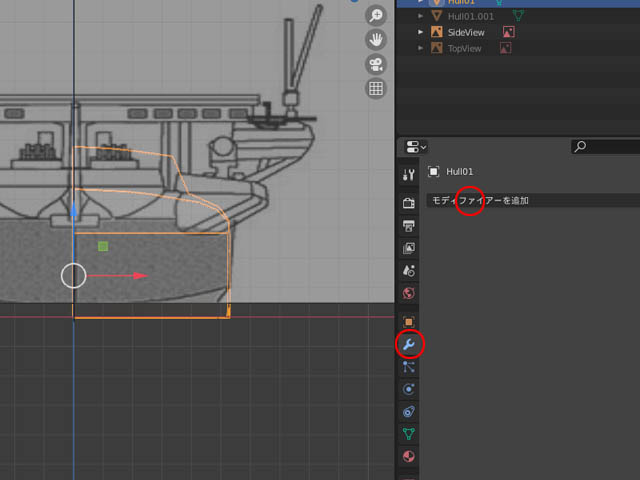Toggle the camera view icon

tap(376, 64)
